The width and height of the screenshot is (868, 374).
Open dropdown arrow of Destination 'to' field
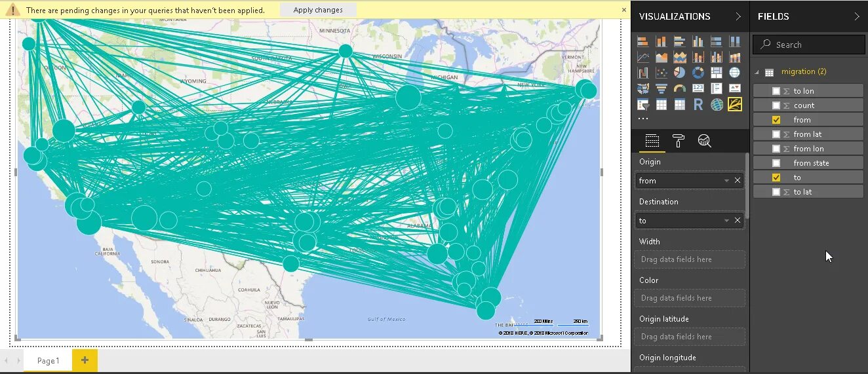click(x=726, y=221)
